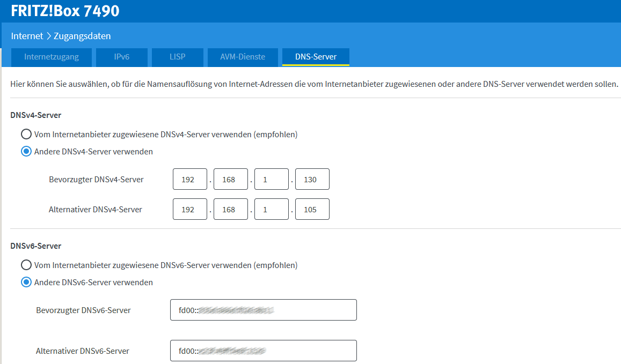Select provider-assigned DNSv4 servers radio option
This screenshot has height=364, width=621.
[x=26, y=134]
